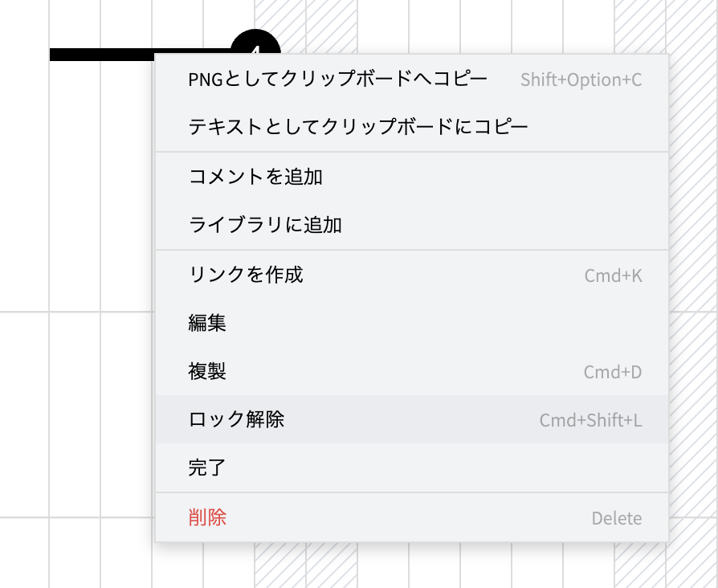
Task: Click the red "削除" menu item
Action: coord(207,517)
